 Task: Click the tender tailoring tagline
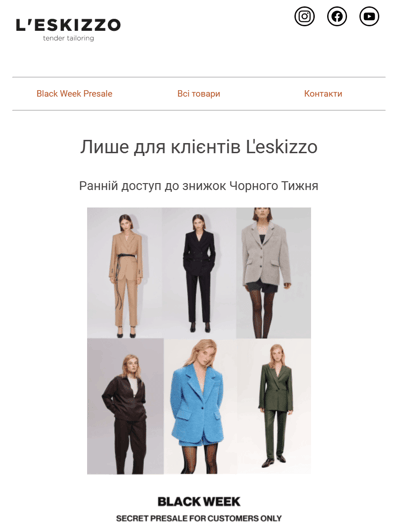click(68, 38)
